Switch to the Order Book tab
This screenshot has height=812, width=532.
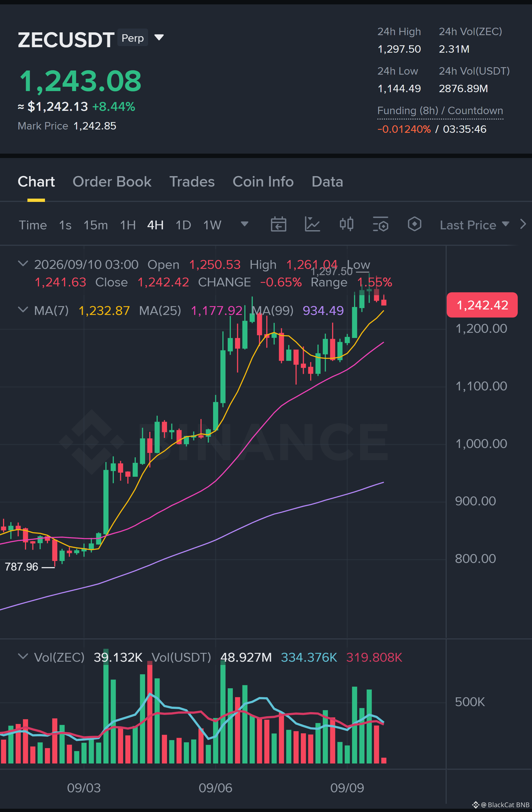tap(112, 182)
